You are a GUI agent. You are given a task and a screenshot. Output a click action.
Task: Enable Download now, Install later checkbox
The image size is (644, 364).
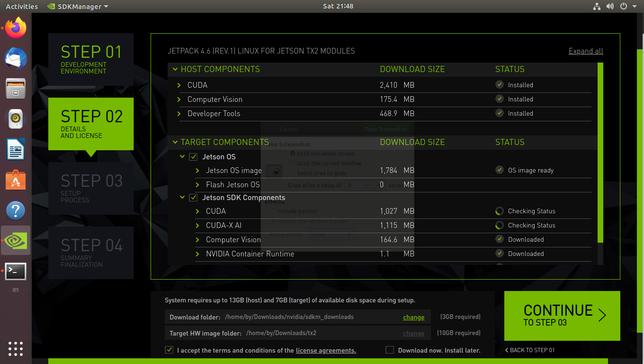coord(390,350)
